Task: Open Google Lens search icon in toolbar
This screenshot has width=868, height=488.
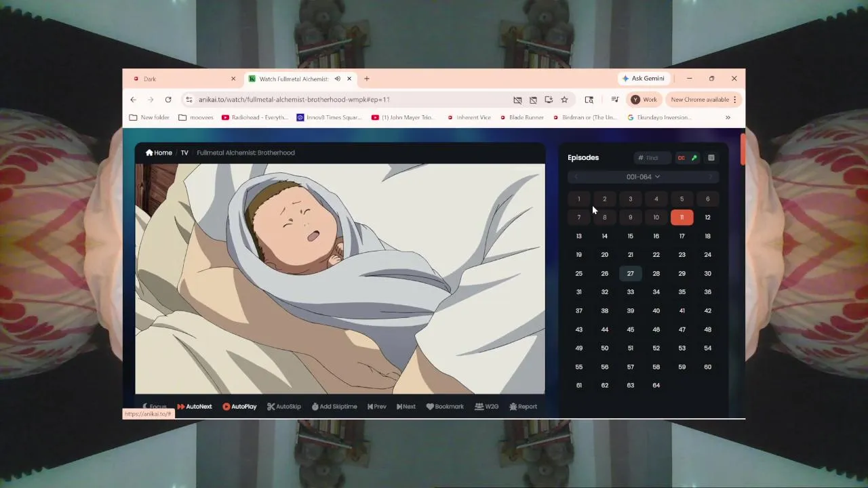Action: [589, 100]
